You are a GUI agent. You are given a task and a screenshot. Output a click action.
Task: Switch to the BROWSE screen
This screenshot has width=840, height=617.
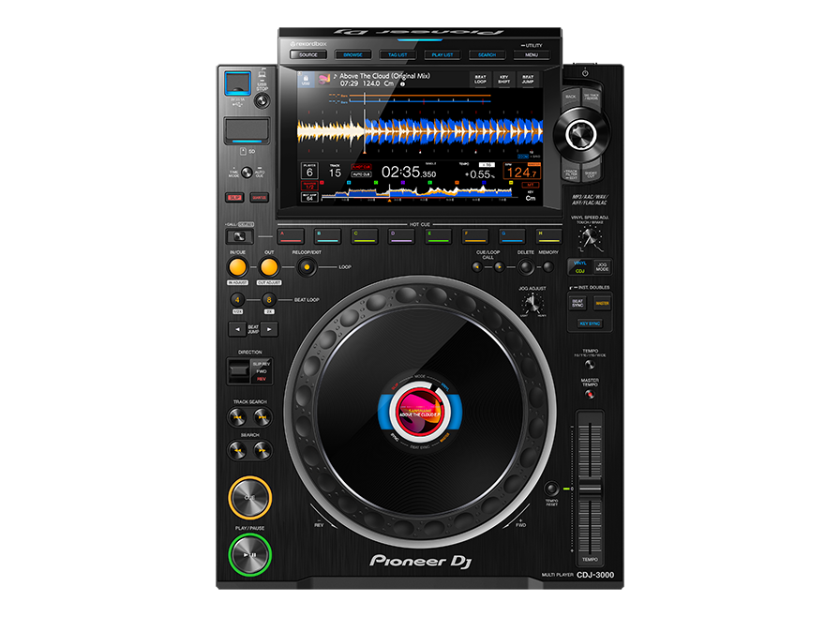(352, 55)
